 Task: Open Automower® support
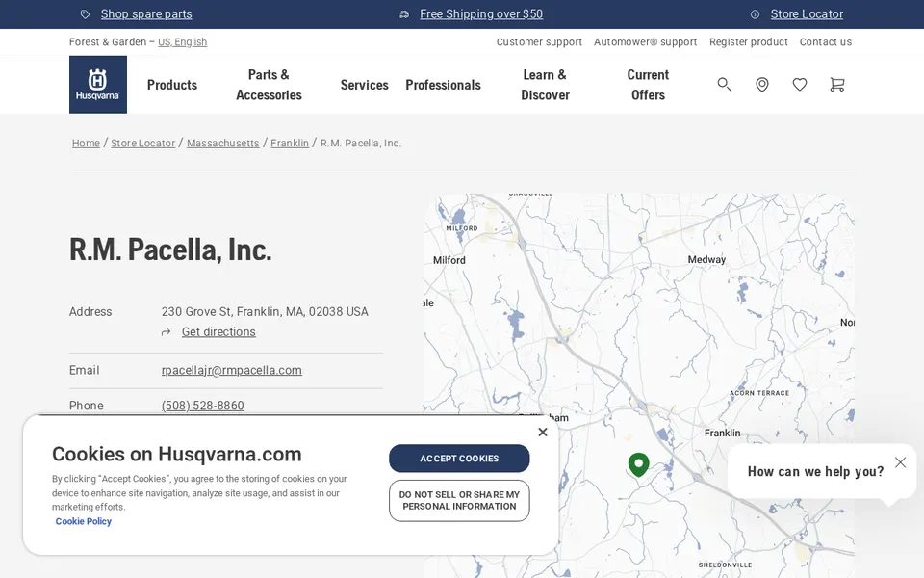(645, 41)
